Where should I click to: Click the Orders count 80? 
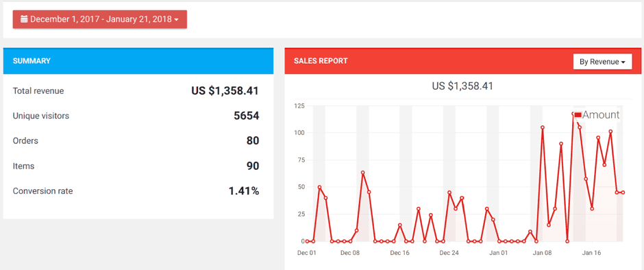pyautogui.click(x=253, y=141)
